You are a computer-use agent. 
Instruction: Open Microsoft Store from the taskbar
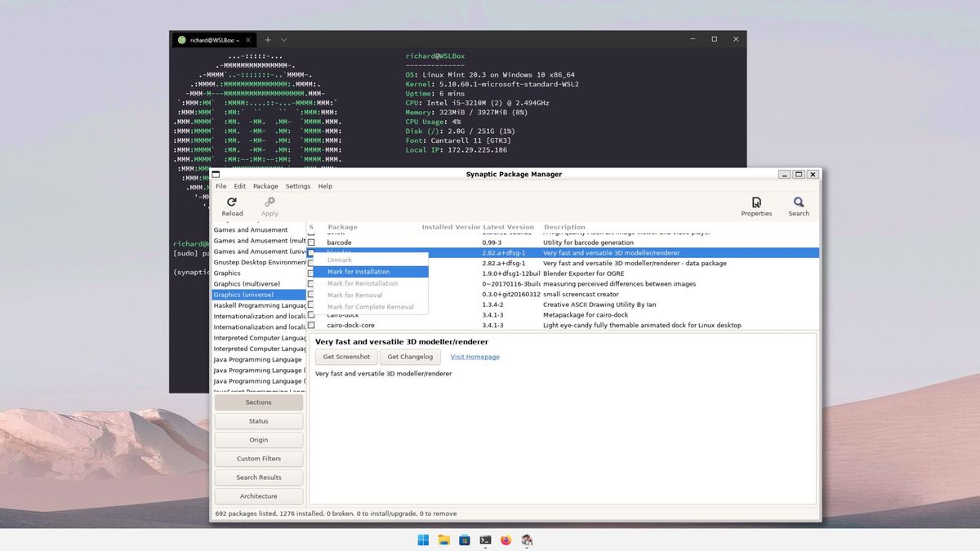[464, 540]
